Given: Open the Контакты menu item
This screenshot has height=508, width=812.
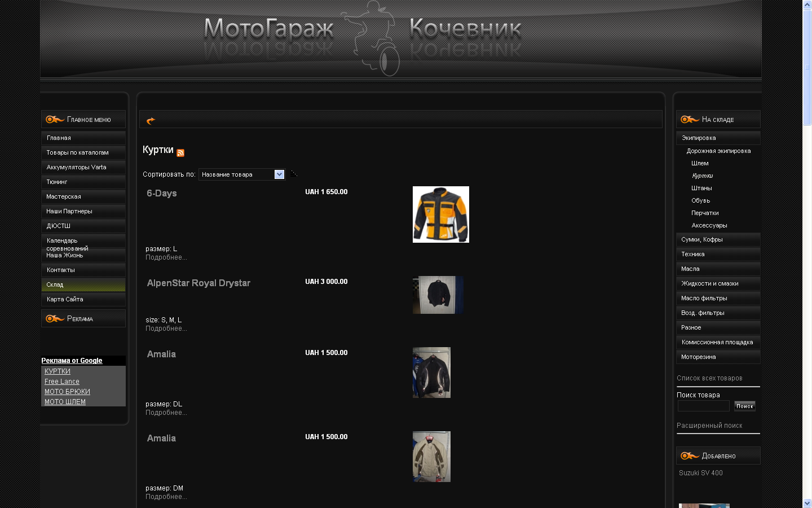Looking at the screenshot, I should pos(83,270).
